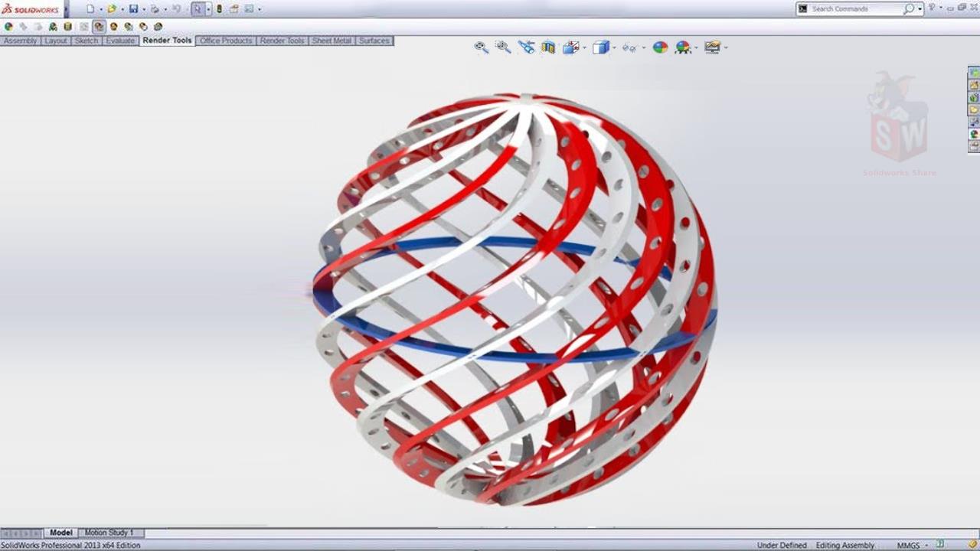Open View Orientation icon

(x=570, y=47)
